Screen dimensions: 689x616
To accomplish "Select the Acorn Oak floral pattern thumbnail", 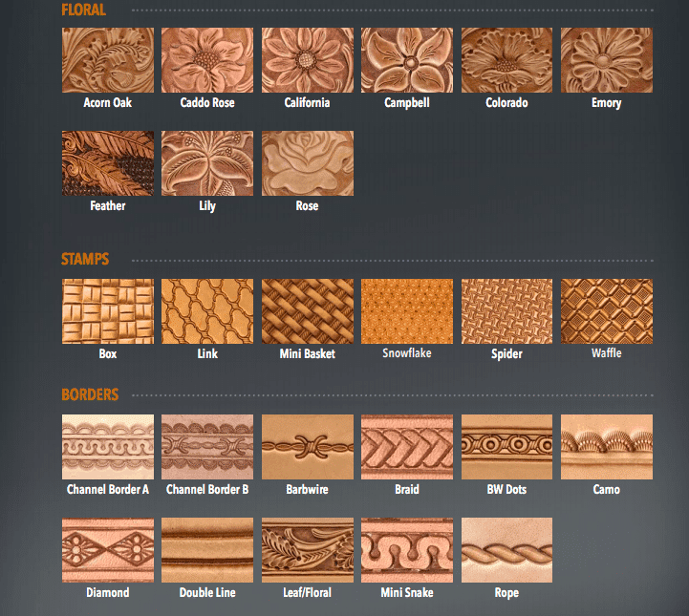I will pyautogui.click(x=108, y=60).
